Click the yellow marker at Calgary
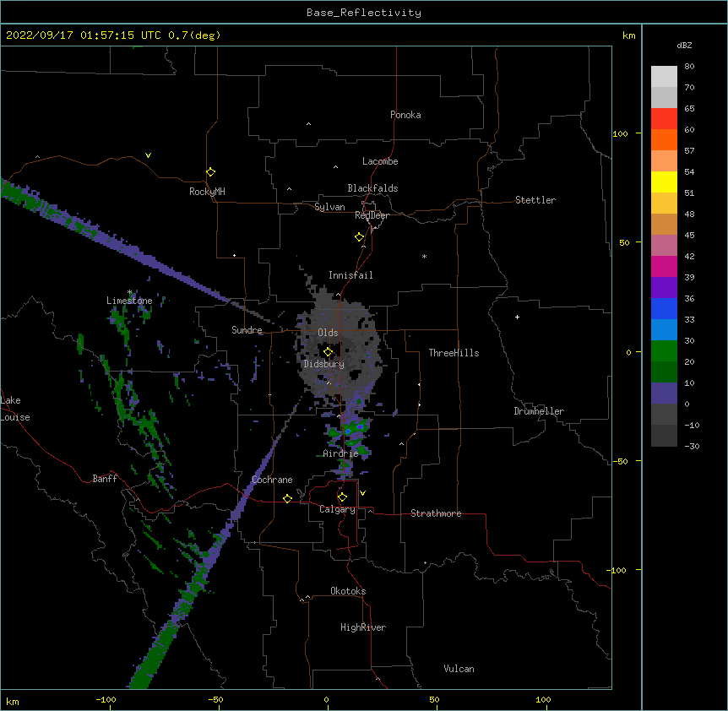 point(342,497)
